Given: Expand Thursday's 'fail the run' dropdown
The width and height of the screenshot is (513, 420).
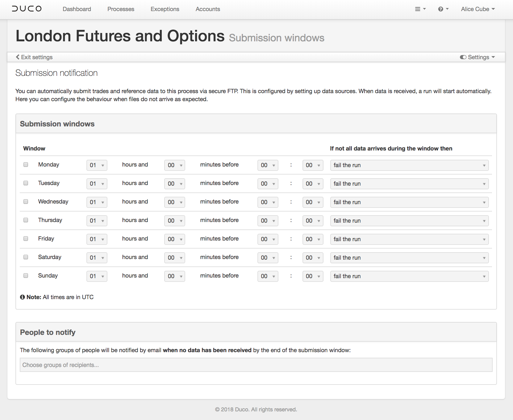Looking at the screenshot, I should (409, 221).
